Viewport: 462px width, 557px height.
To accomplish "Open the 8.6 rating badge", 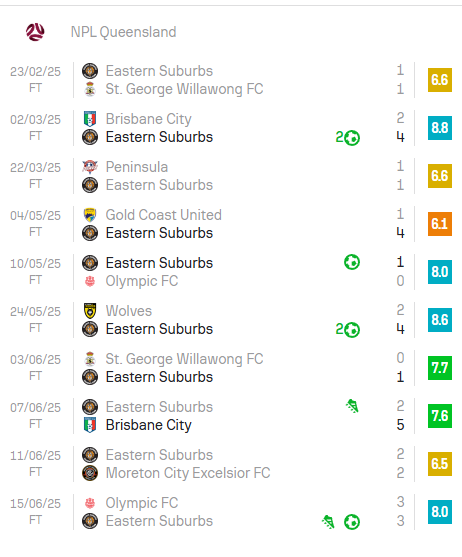I will coord(440,320).
